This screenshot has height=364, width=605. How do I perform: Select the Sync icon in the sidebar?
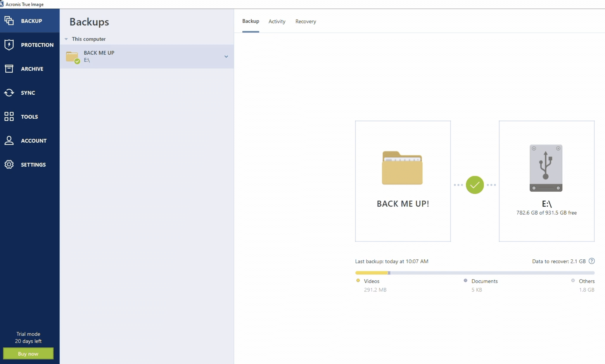pos(9,93)
